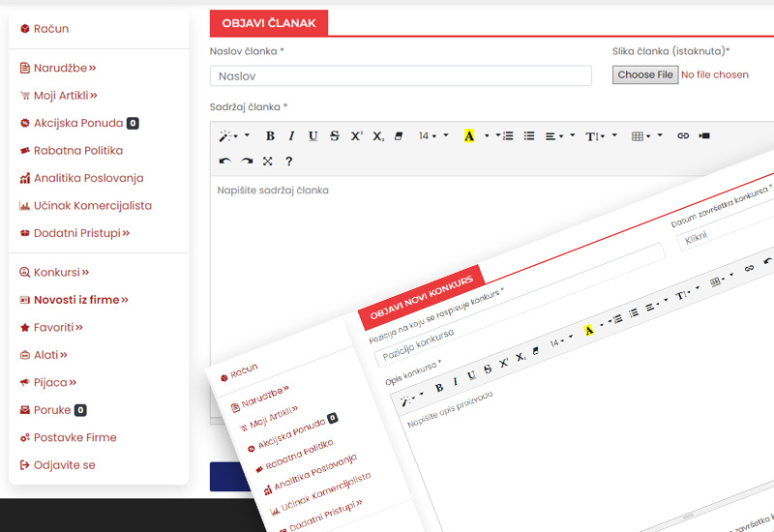Insert a bulleted list in the article editor
Screen dimensions: 774x532
[529, 135]
